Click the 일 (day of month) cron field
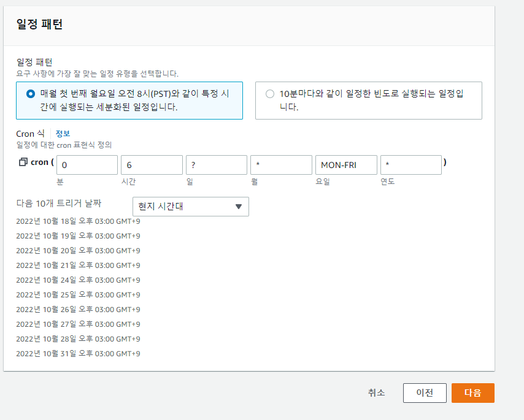Image resolution: width=524 pixels, height=420 pixels. [217, 165]
